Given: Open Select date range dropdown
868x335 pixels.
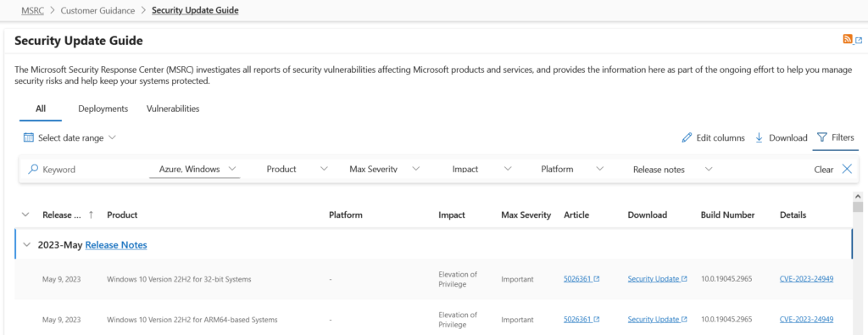Looking at the screenshot, I should (x=70, y=138).
